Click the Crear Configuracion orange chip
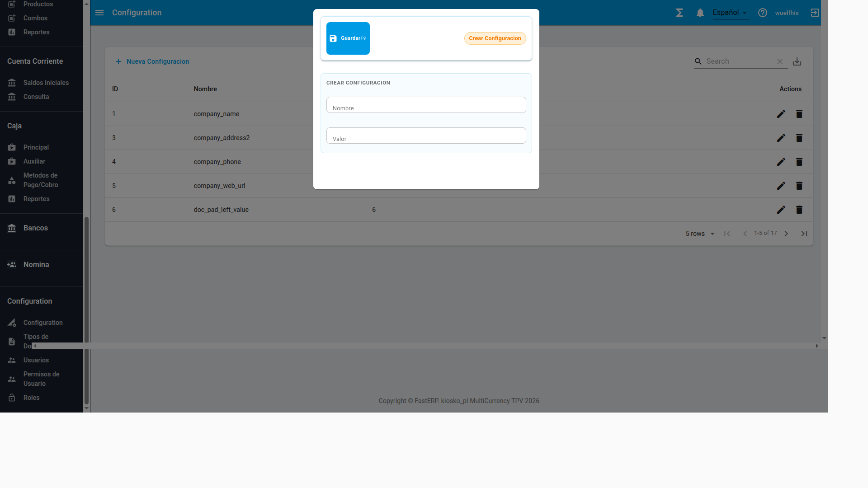868x488 pixels. tap(495, 38)
